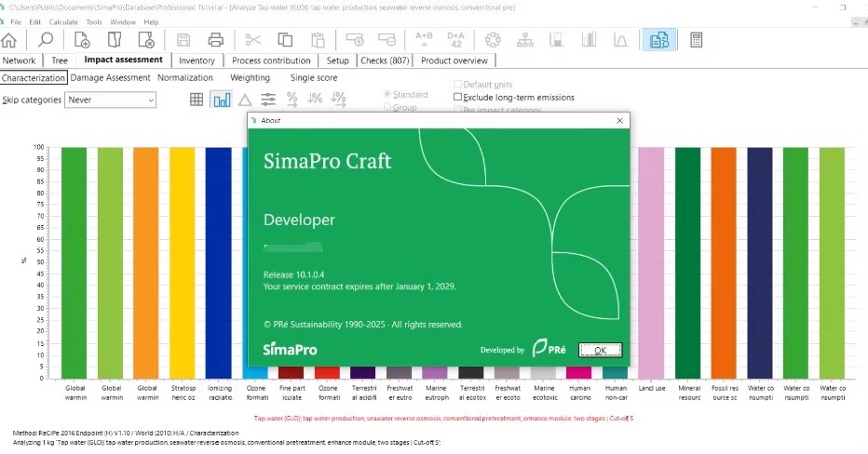
Task: Open the Tools menu
Action: pos(93,22)
